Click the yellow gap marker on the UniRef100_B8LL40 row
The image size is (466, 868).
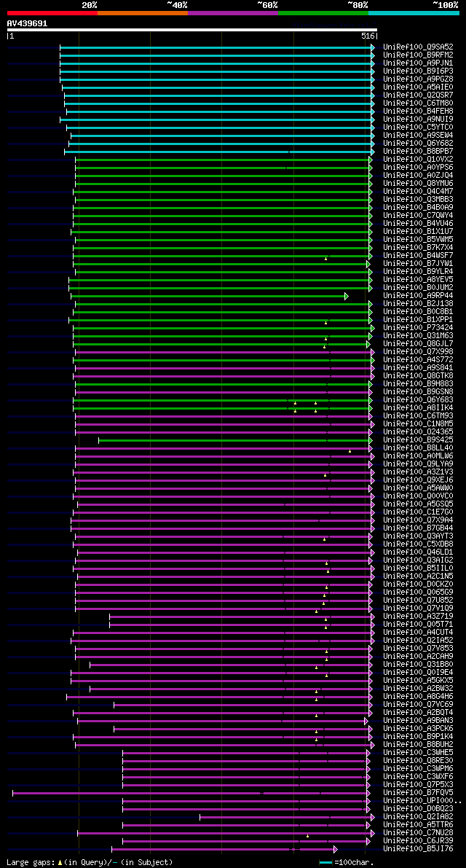[350, 451]
